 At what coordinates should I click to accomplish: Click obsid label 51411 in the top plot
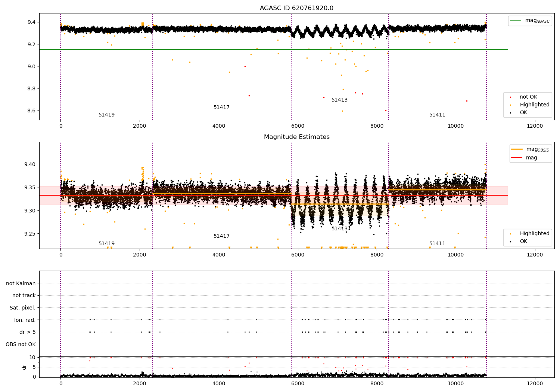click(x=437, y=115)
